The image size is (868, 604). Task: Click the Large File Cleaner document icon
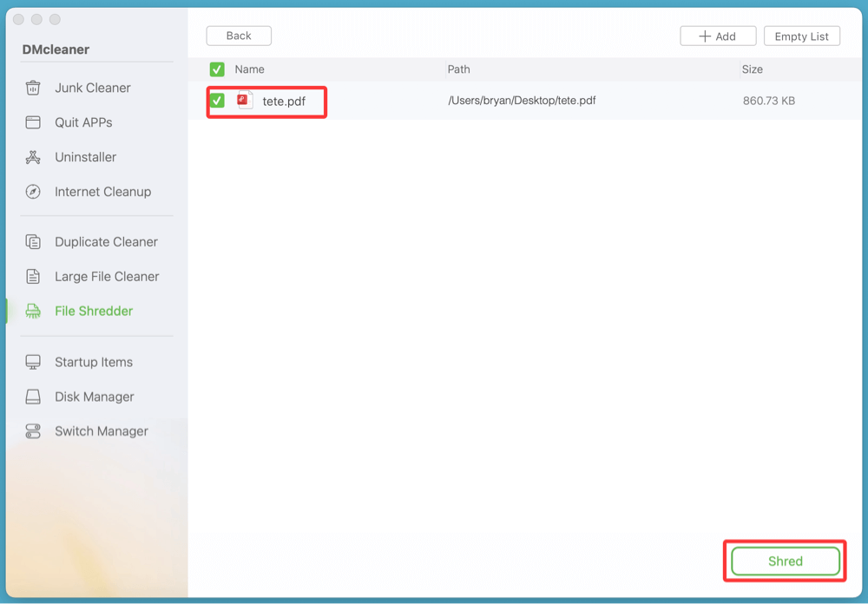pyautogui.click(x=33, y=277)
